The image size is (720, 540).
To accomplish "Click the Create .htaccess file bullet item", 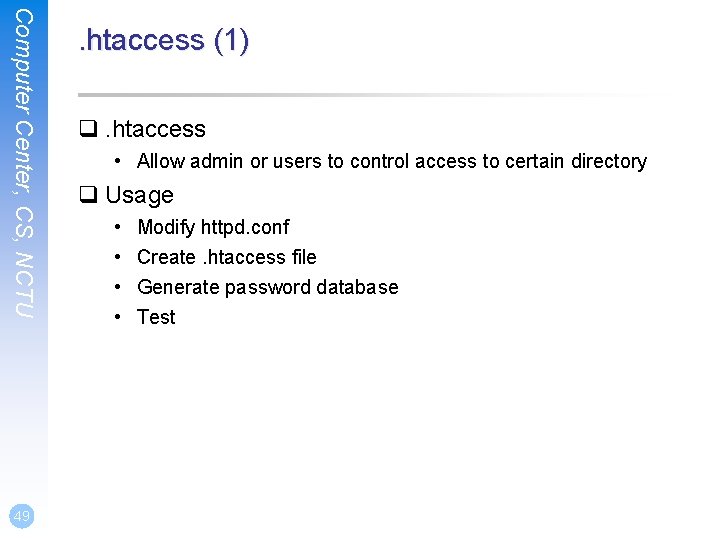I will 227,257.
